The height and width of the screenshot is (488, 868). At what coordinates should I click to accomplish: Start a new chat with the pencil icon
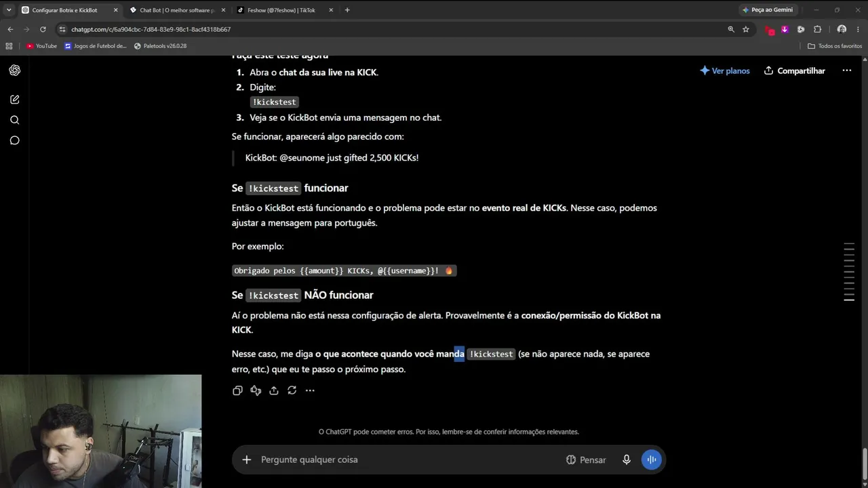(14, 100)
